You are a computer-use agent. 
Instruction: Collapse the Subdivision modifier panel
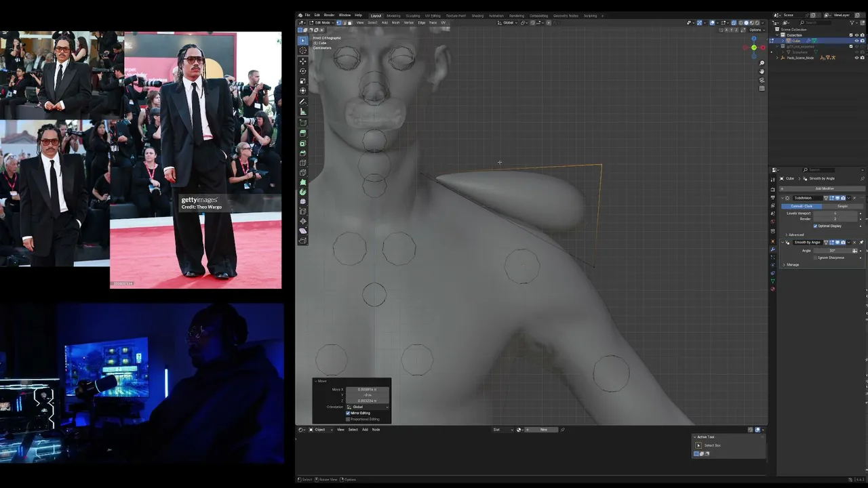pos(782,198)
